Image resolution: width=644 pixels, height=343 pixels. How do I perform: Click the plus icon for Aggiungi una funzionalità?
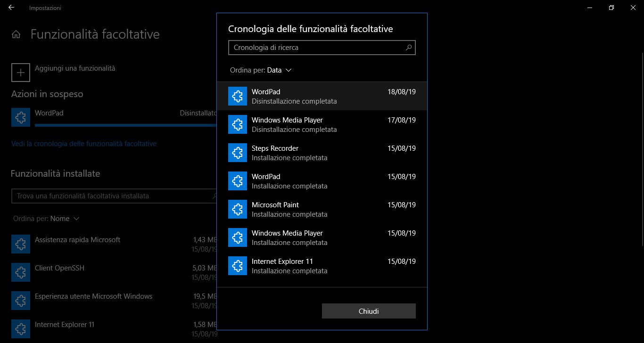21,73
